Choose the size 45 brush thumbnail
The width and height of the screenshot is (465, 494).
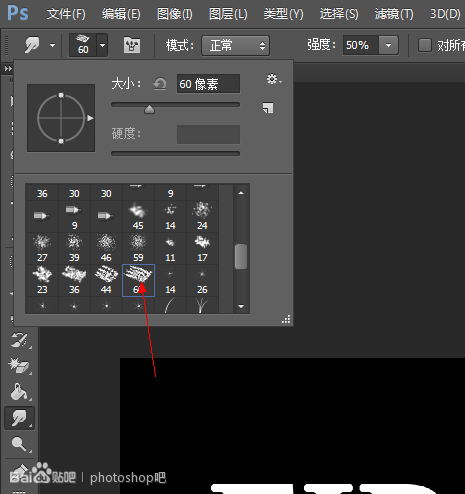(138, 216)
